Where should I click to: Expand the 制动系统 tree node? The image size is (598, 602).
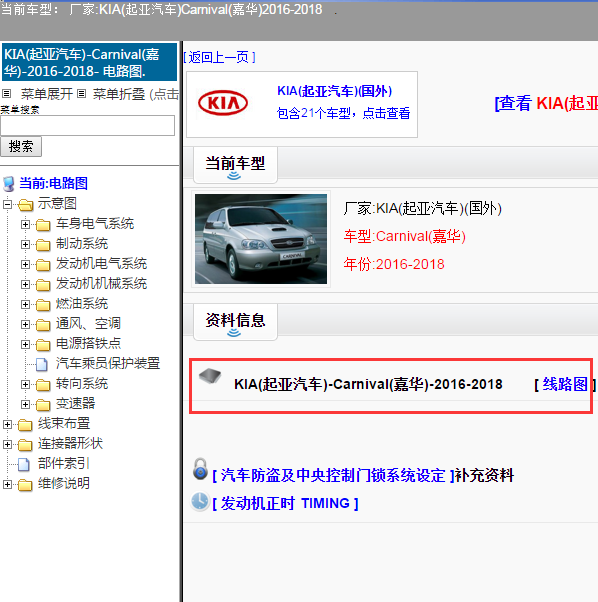click(x=25, y=244)
